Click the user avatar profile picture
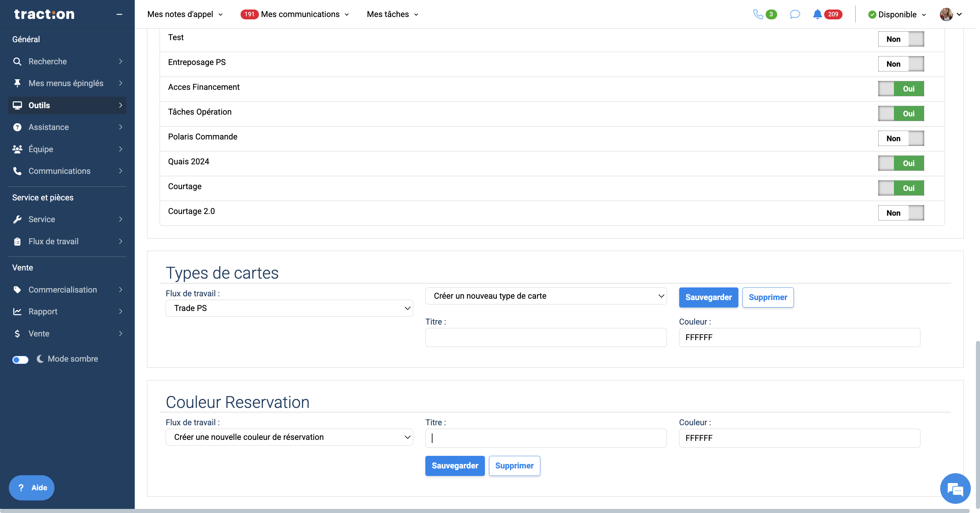 tap(946, 14)
